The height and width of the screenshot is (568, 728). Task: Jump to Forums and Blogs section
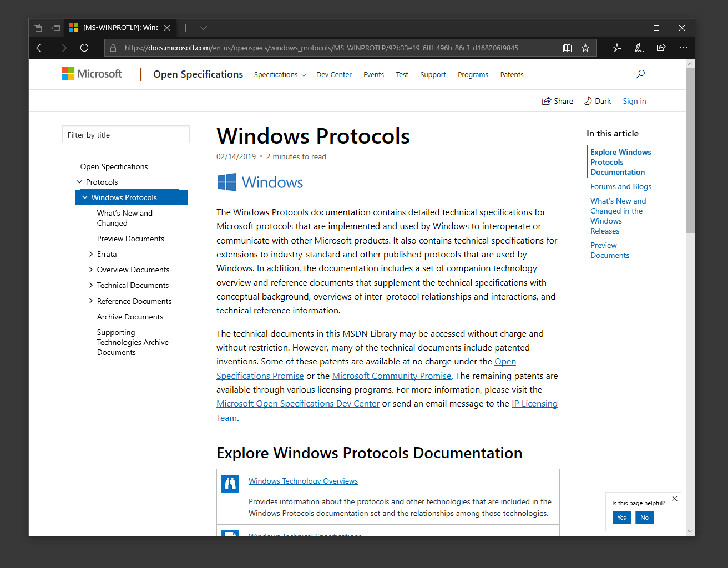click(621, 186)
